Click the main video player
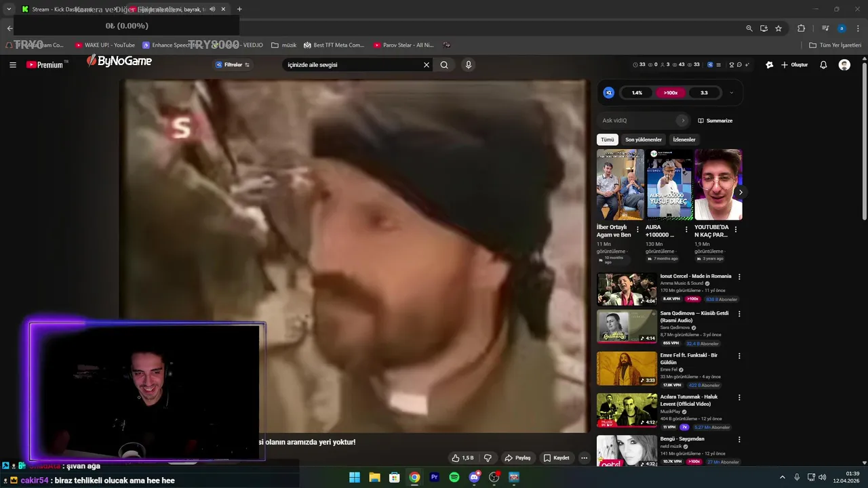This screenshot has width=868, height=488. coord(355,256)
